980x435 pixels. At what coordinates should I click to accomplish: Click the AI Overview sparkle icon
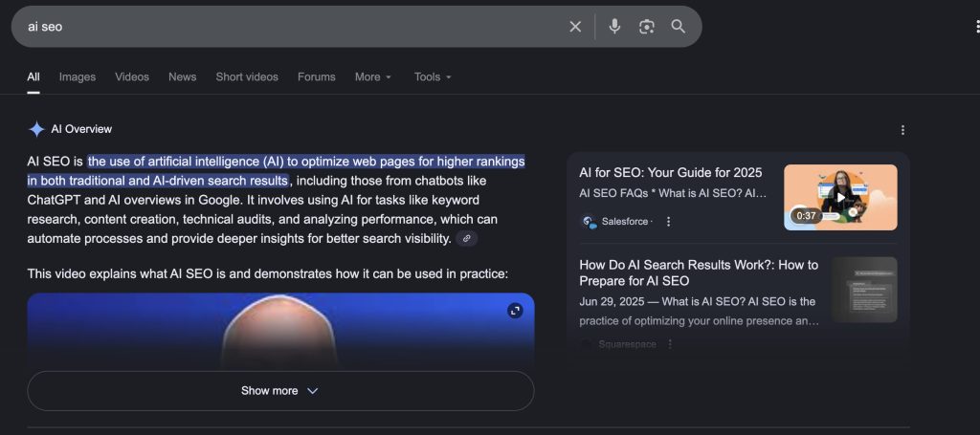(x=36, y=129)
